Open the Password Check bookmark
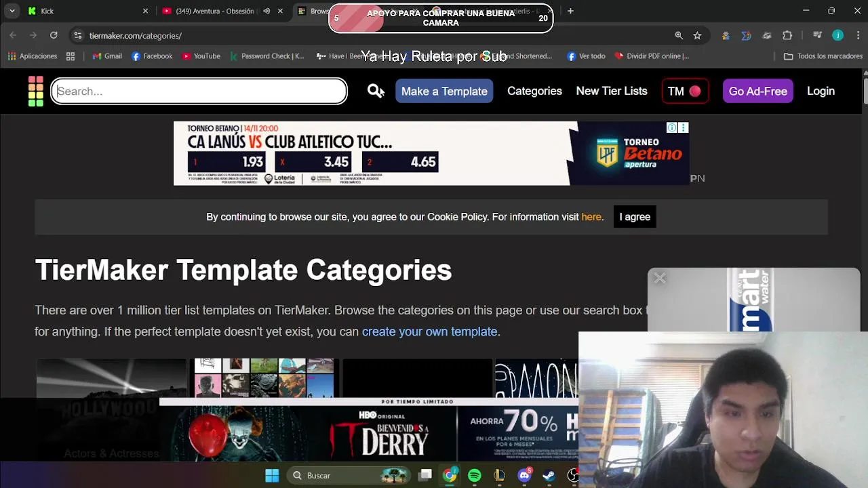Image resolution: width=868 pixels, height=488 pixels. (267, 56)
